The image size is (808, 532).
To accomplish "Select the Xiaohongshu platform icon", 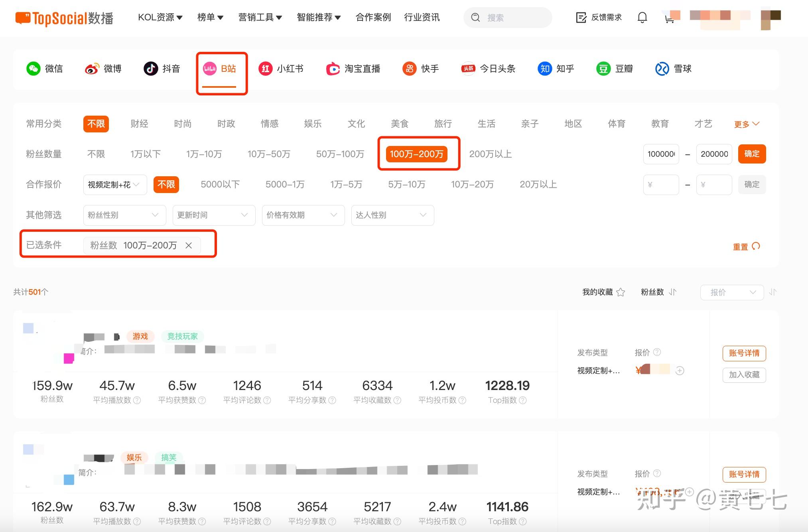I will [265, 69].
